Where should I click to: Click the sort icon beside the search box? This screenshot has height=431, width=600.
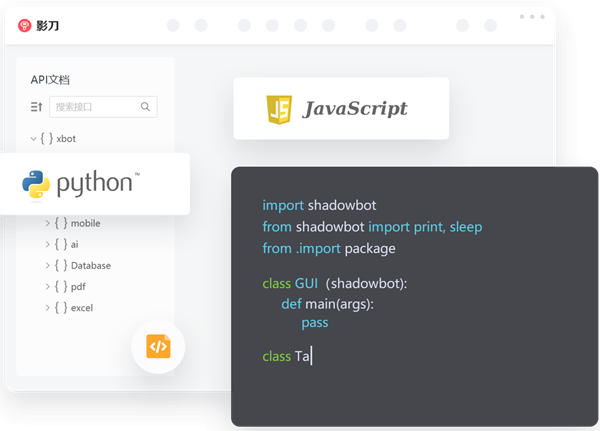36,107
